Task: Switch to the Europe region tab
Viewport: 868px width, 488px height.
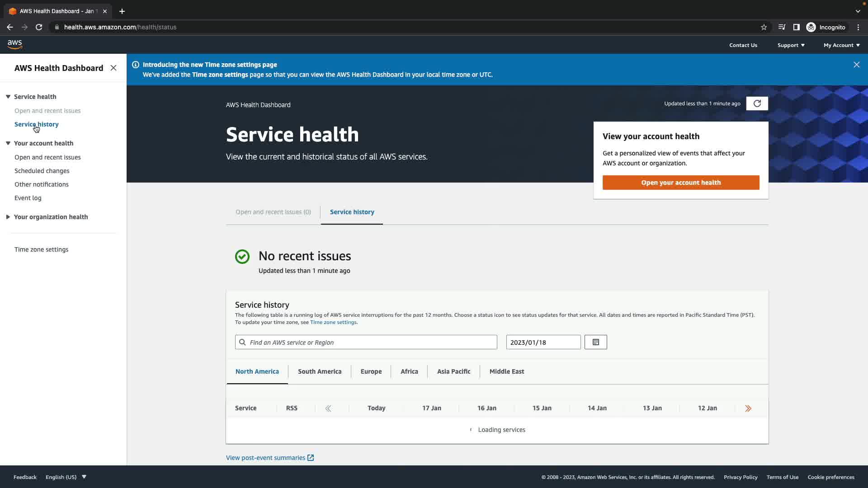Action: pyautogui.click(x=371, y=371)
